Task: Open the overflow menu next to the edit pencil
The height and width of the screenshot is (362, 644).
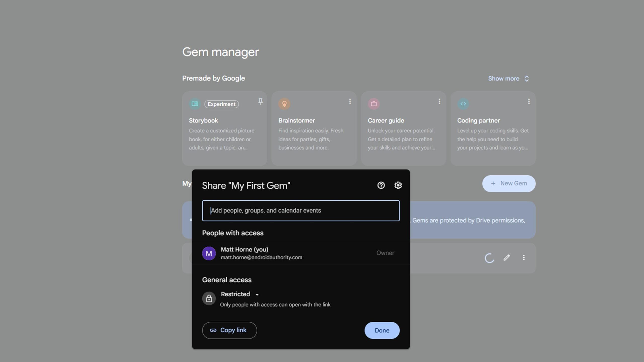Action: tap(524, 258)
